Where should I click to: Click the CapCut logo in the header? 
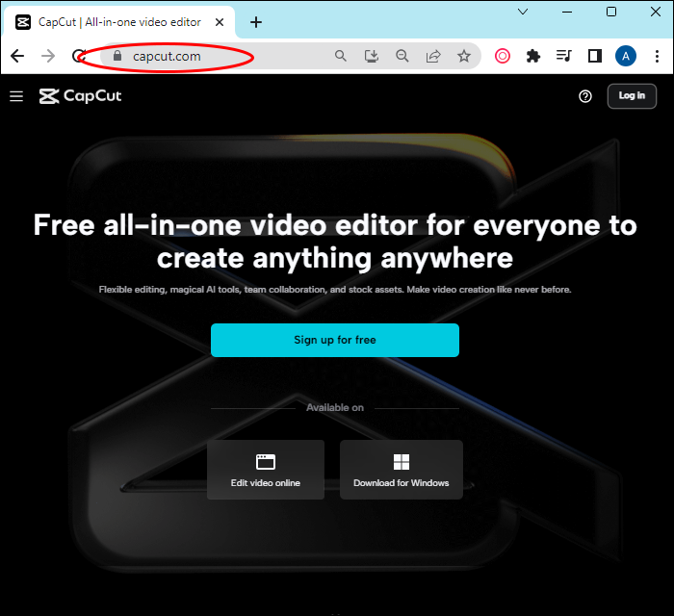point(80,96)
